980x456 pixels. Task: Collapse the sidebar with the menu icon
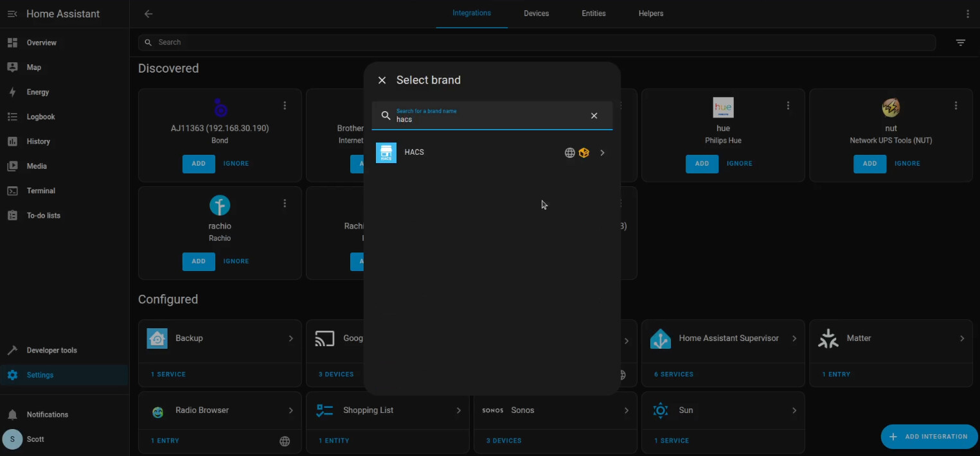(12, 13)
